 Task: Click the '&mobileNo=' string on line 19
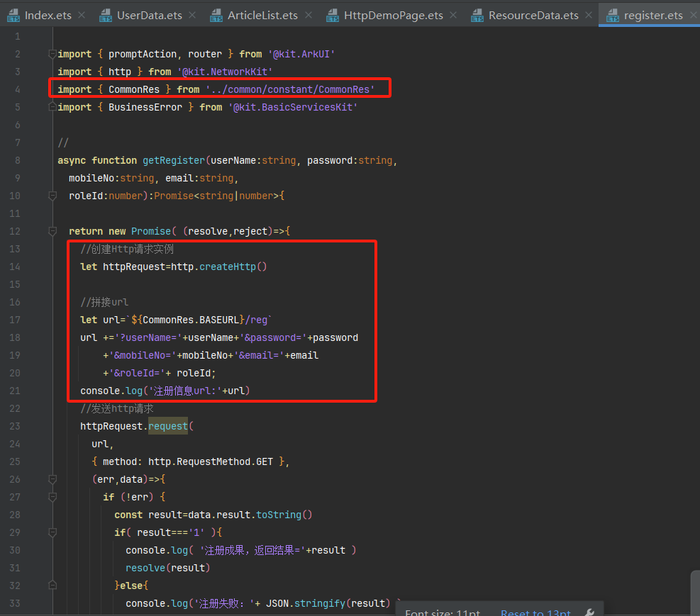point(143,355)
